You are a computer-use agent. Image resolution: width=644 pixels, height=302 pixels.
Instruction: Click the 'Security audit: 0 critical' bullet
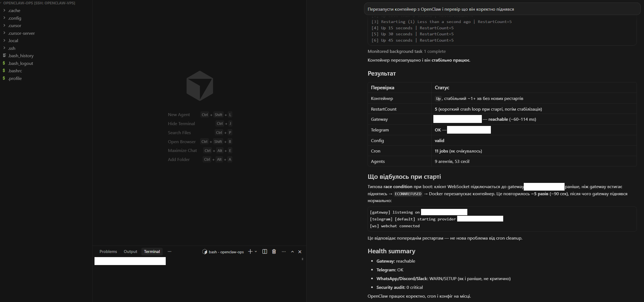[x=400, y=287]
